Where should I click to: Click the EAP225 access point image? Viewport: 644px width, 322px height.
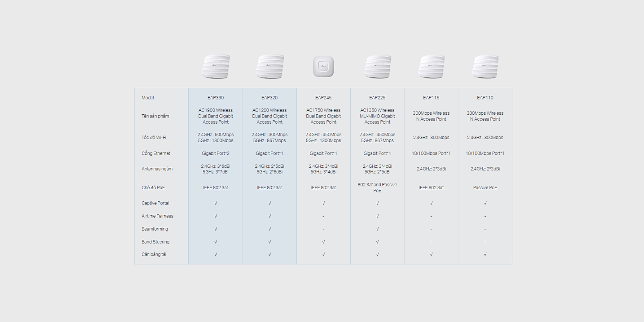(378, 67)
